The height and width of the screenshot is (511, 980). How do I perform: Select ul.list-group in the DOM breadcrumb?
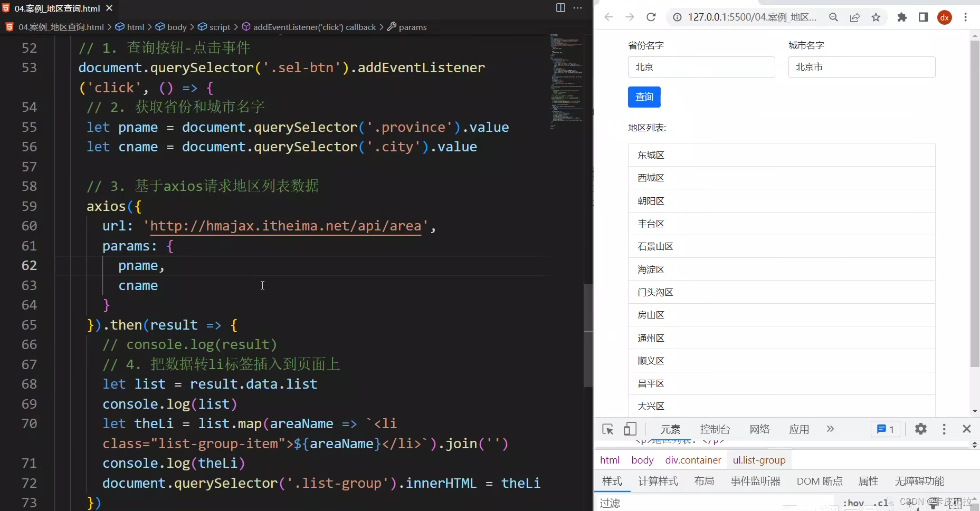click(759, 460)
